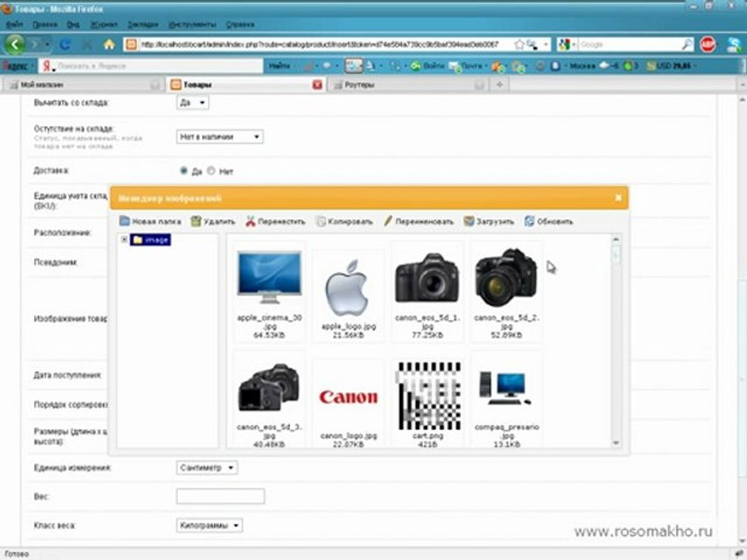Refresh the image list with Обновить

549,222
